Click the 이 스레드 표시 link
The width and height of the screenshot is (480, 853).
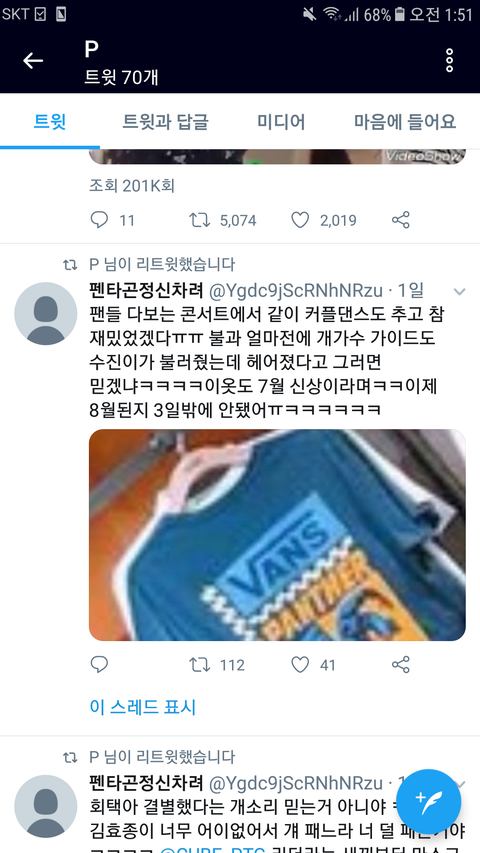tap(143, 707)
